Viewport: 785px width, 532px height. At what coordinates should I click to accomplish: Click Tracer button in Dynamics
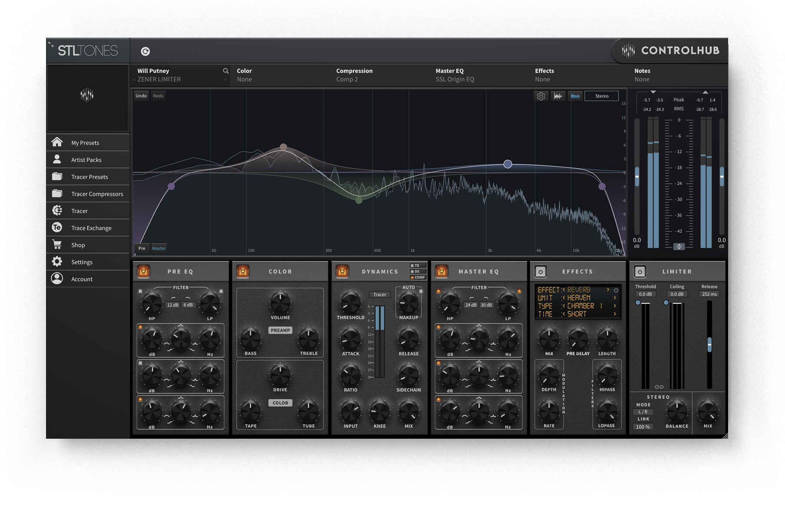pos(379,294)
